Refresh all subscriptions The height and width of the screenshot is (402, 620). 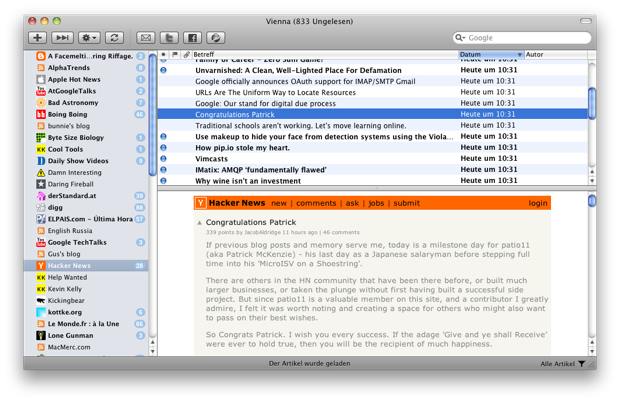(114, 38)
